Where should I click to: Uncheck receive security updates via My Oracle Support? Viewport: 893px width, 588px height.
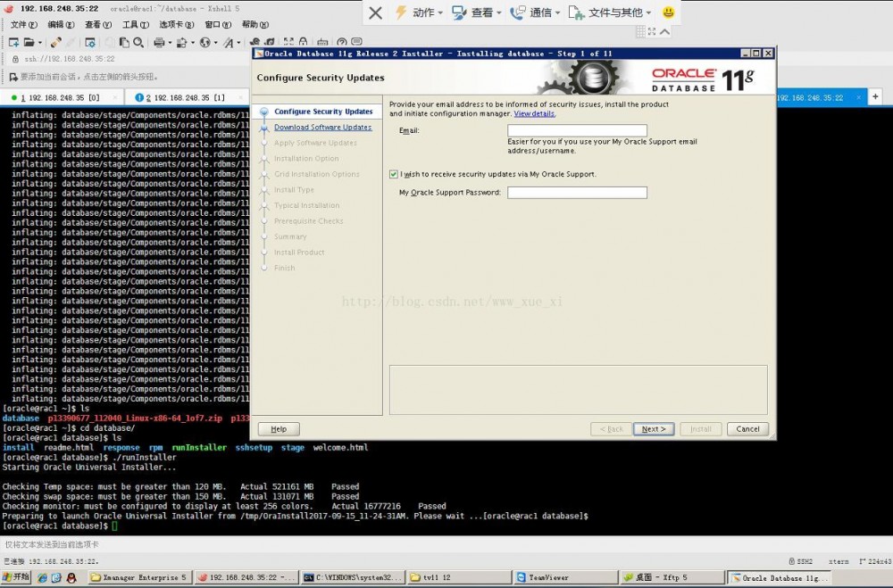(x=394, y=175)
